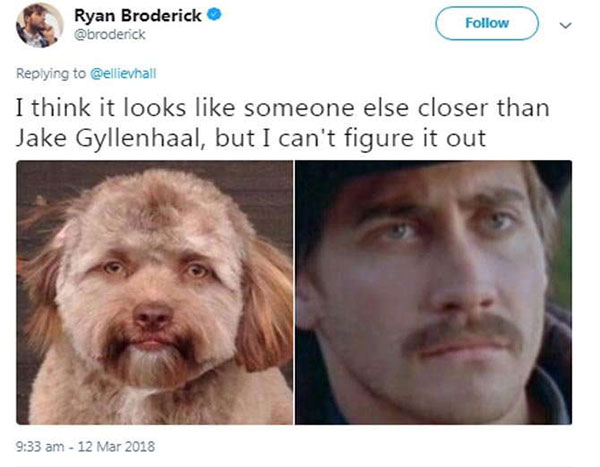The width and height of the screenshot is (600, 467).
Task: Open the photo of the man with the mustache
Action: coord(434,292)
